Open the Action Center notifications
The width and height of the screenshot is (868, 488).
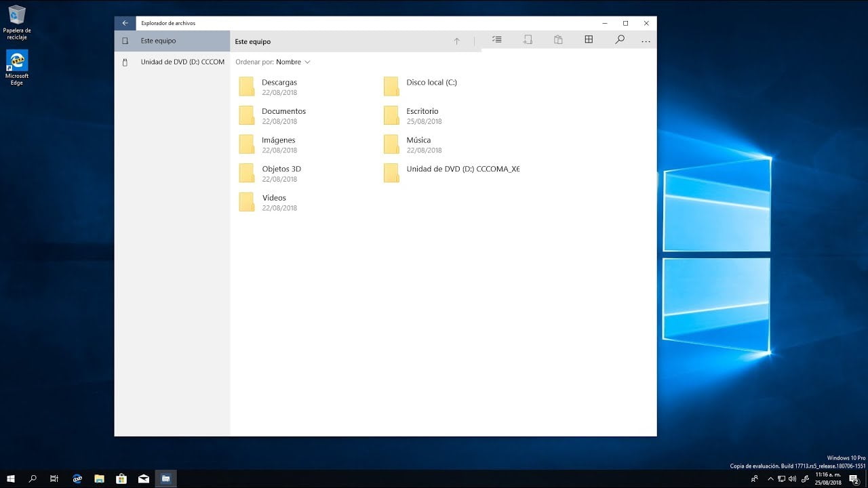point(856,479)
